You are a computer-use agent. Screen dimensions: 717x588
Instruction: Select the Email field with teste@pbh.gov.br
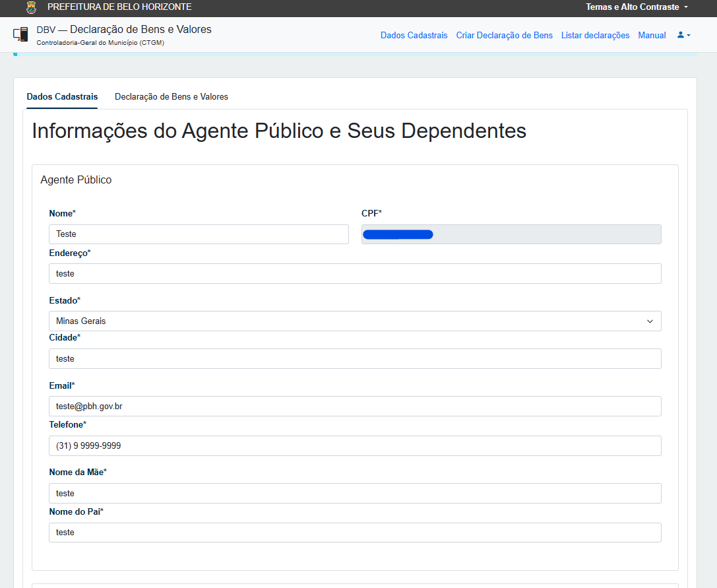coord(355,407)
